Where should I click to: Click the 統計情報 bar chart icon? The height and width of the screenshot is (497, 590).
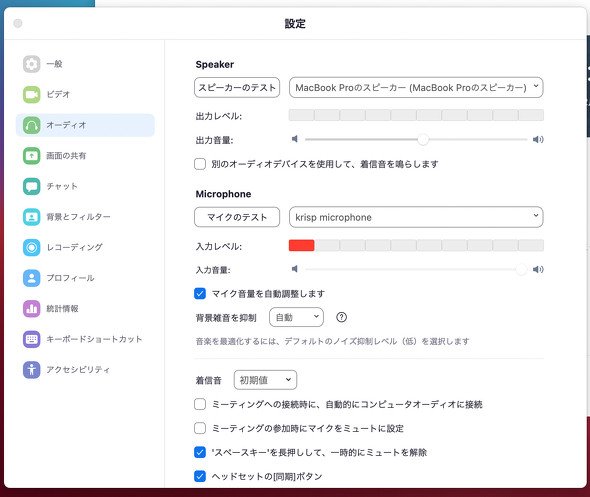click(32, 309)
